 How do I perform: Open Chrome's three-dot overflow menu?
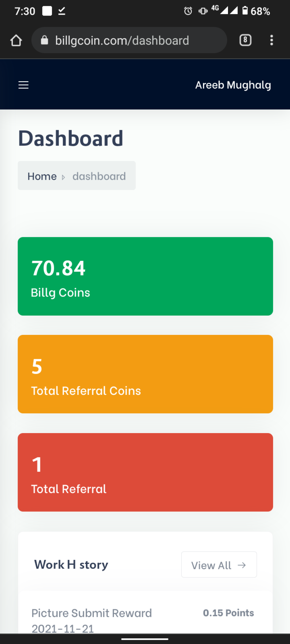click(x=272, y=40)
